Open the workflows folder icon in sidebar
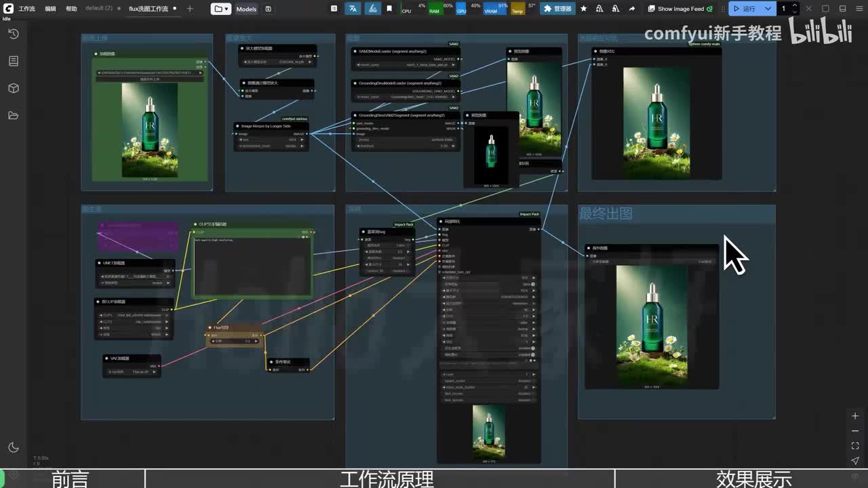868x488 pixels. [14, 115]
